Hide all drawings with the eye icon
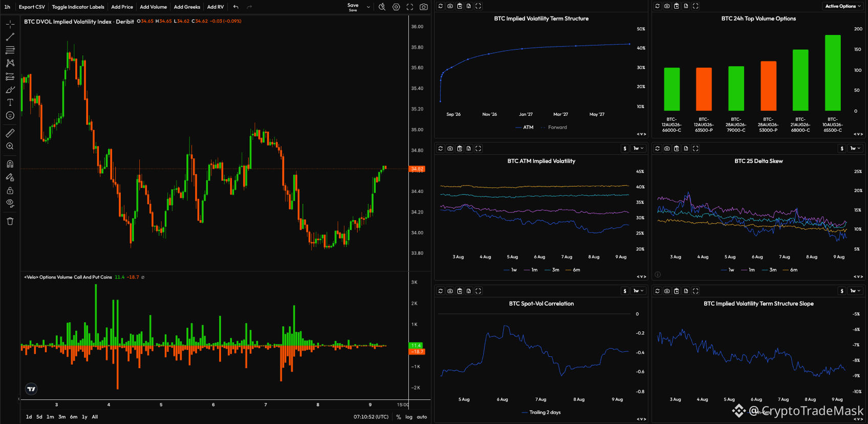 [x=10, y=203]
